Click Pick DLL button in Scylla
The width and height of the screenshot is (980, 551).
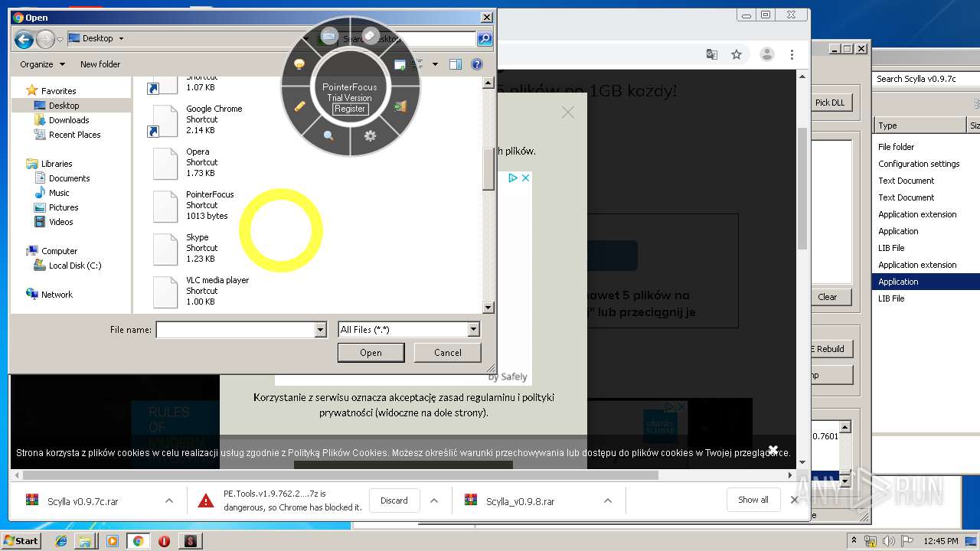830,103
